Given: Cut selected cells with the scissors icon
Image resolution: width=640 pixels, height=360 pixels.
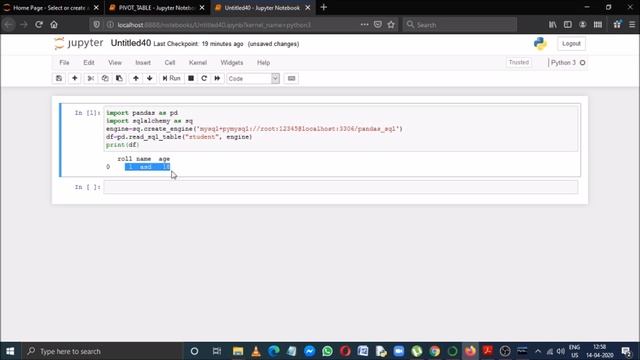Looking at the screenshot, I should [x=91, y=78].
